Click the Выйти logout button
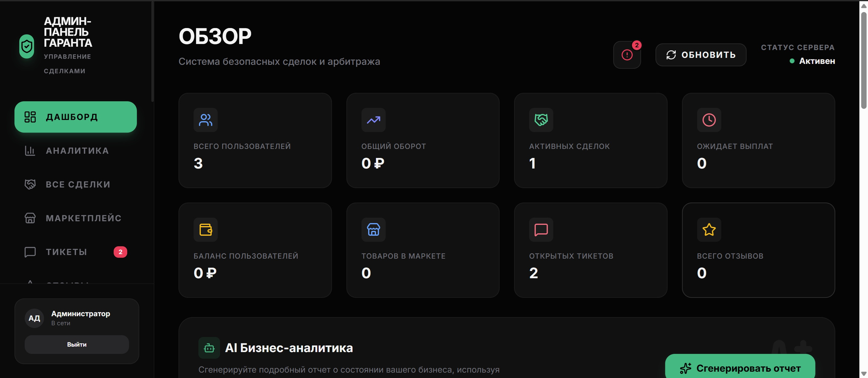Viewport: 868px width, 378px height. [x=77, y=344]
